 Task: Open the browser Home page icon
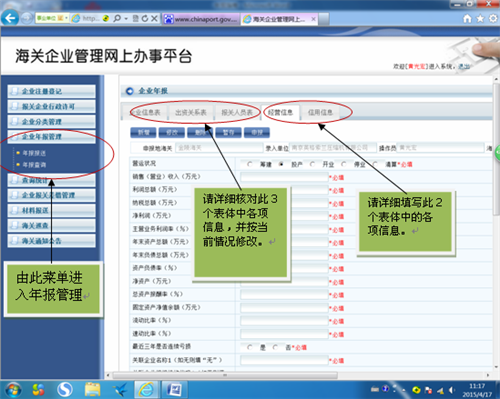(x=467, y=18)
